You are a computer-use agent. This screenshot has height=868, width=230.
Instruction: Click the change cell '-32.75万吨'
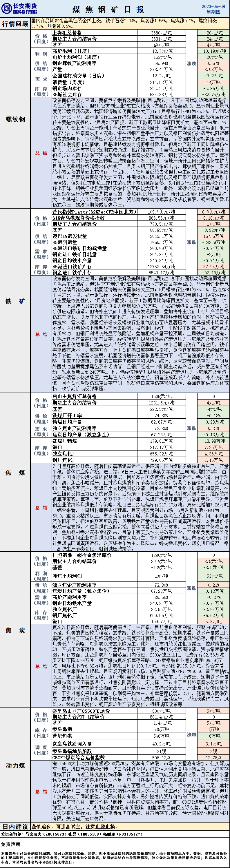point(214,95)
